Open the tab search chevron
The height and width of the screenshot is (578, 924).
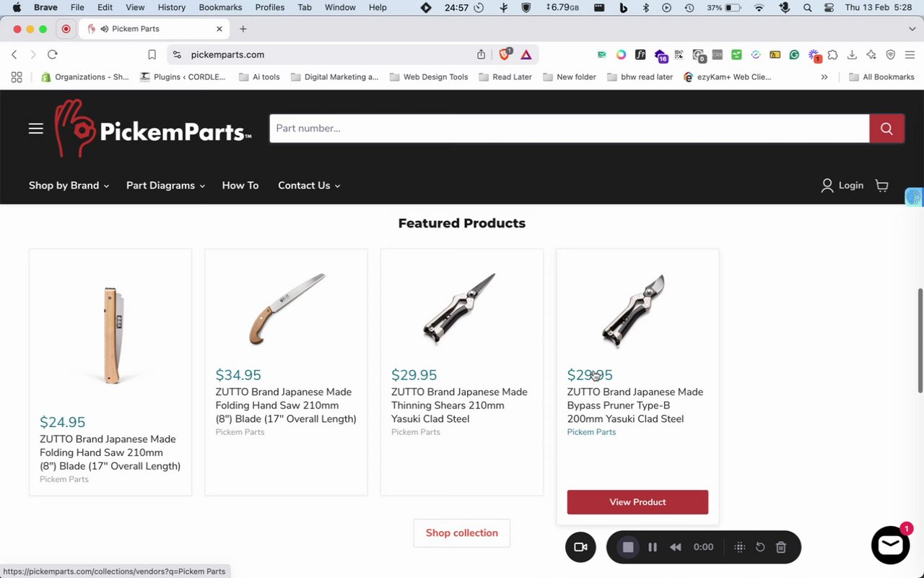click(x=912, y=29)
